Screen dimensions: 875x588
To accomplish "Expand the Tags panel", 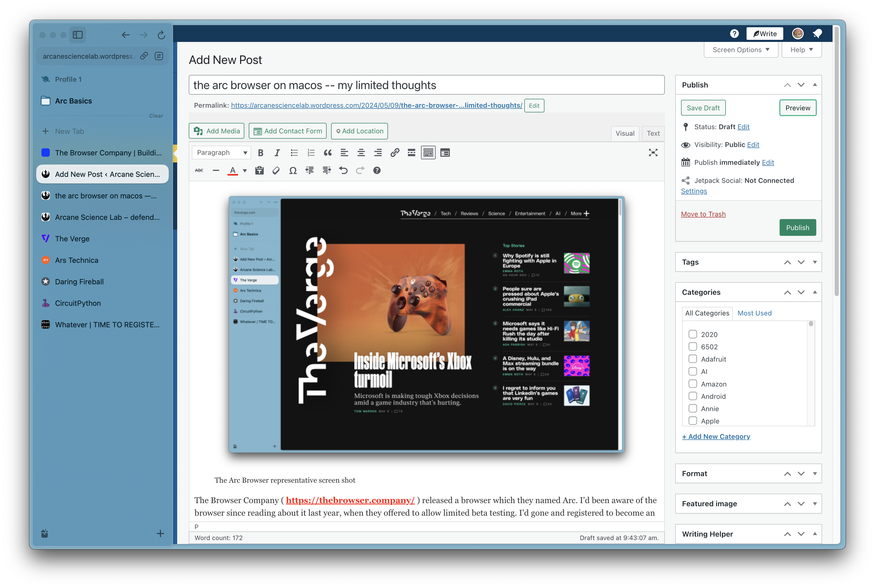I will click(x=815, y=262).
